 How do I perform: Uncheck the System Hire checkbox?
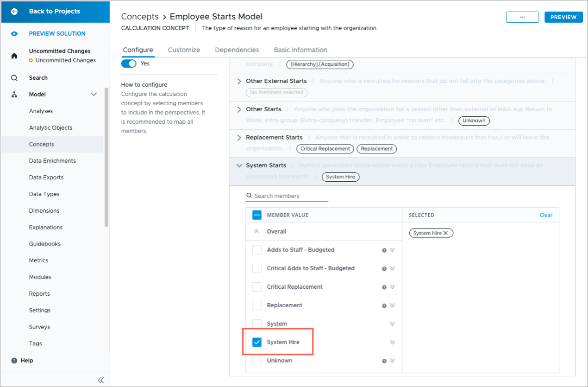click(257, 342)
